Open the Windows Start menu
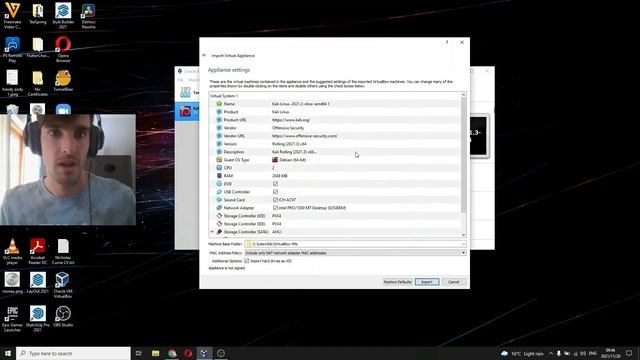This screenshot has height=360, width=640. pos(8,353)
